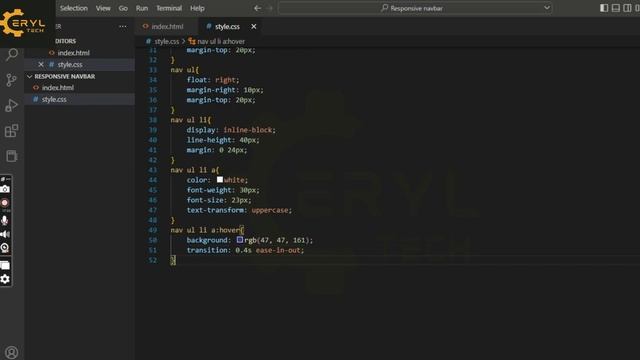This screenshot has width=640, height=360.
Task: Open the View menu
Action: pyautogui.click(x=103, y=8)
